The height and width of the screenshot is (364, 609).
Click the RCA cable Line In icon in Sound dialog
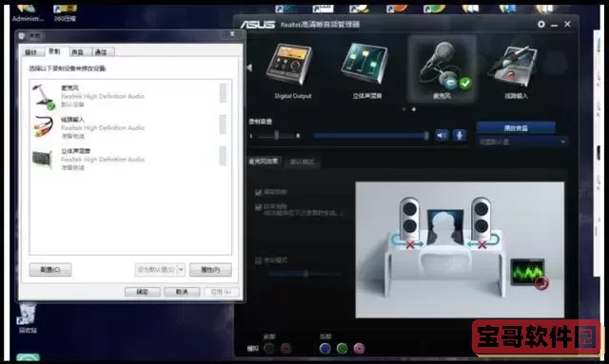point(44,126)
